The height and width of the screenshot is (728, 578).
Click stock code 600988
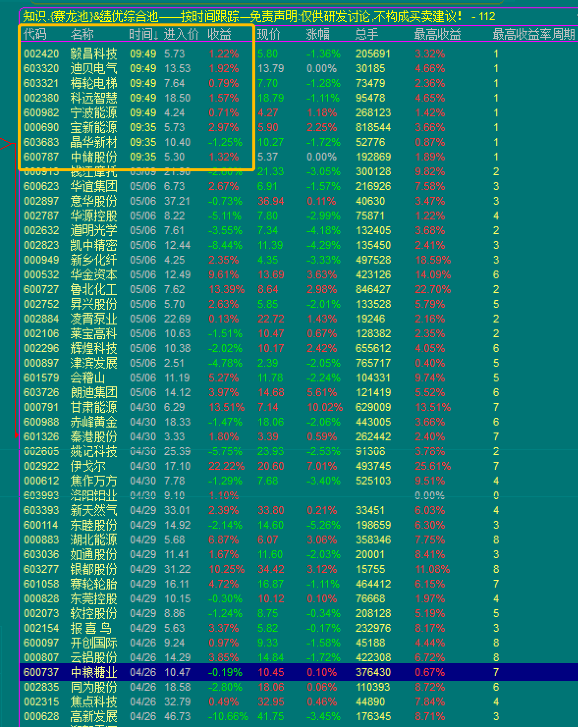pyautogui.click(x=41, y=422)
